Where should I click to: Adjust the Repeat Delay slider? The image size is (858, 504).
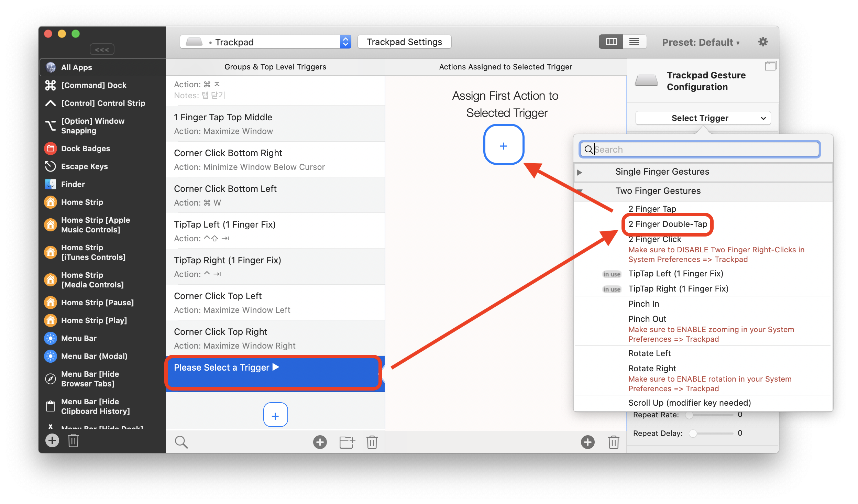click(693, 434)
